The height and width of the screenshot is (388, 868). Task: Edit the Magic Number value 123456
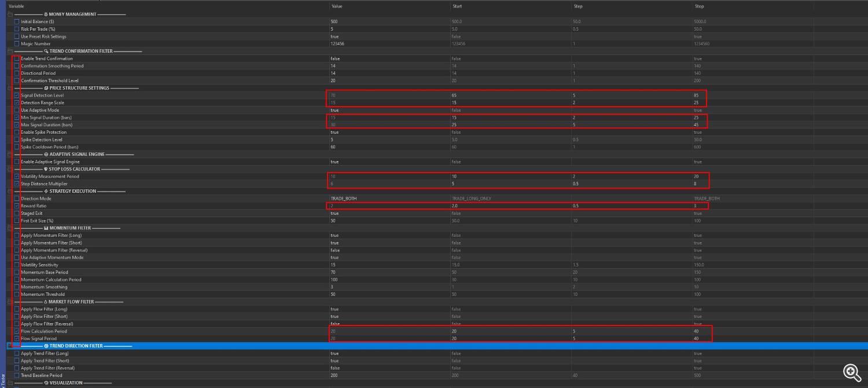click(336, 43)
